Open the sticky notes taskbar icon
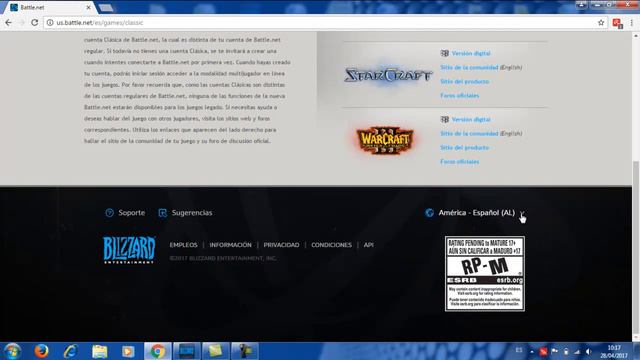The width and height of the screenshot is (640, 360). 215,351
